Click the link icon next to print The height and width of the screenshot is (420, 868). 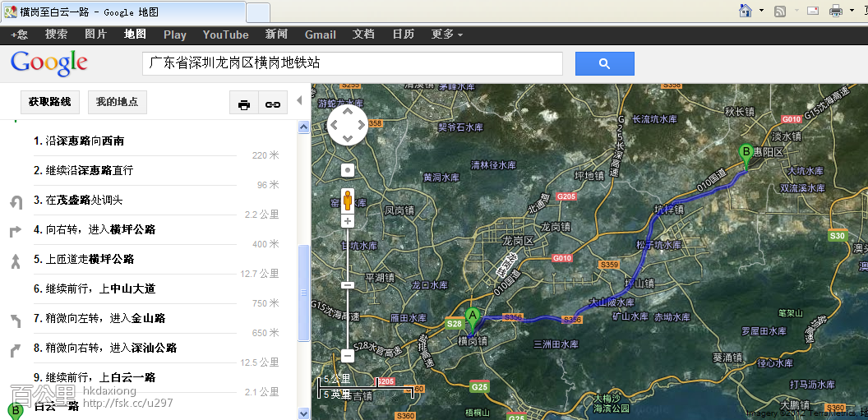click(272, 104)
